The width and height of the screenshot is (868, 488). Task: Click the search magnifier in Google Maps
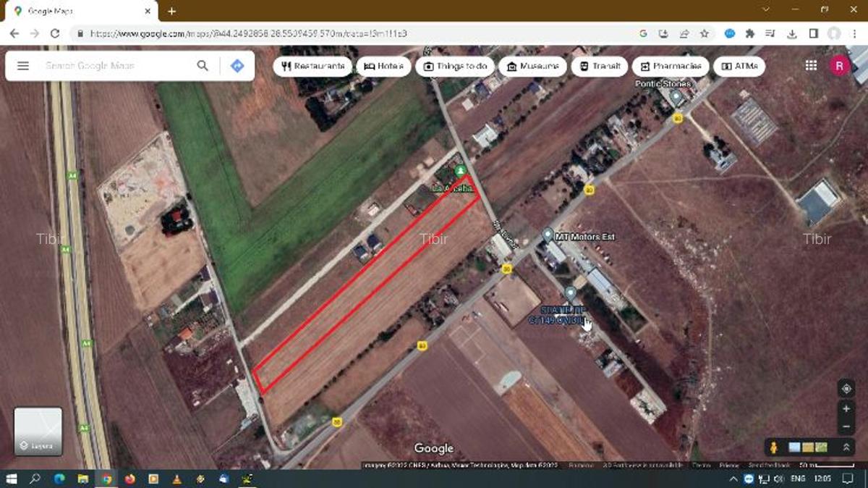tap(203, 65)
